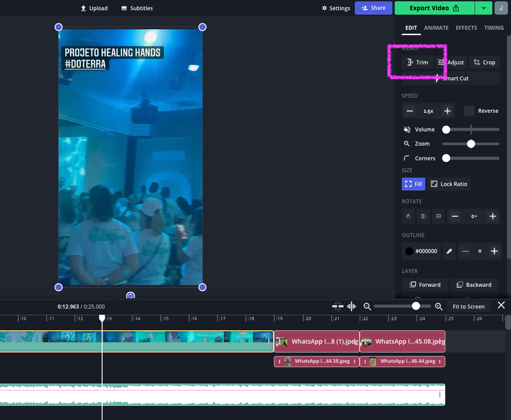Screen dimensions: 511x420
Task: Open the Timing tab
Action: [x=494, y=28]
